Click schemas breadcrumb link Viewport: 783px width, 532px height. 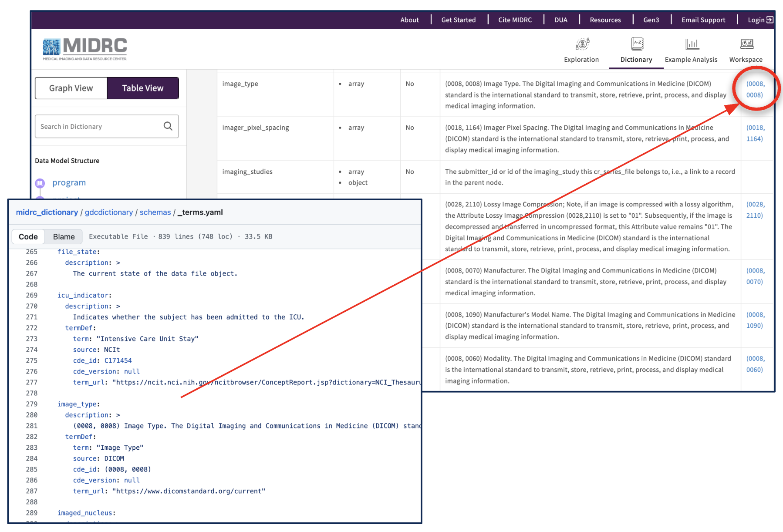pyautogui.click(x=155, y=212)
